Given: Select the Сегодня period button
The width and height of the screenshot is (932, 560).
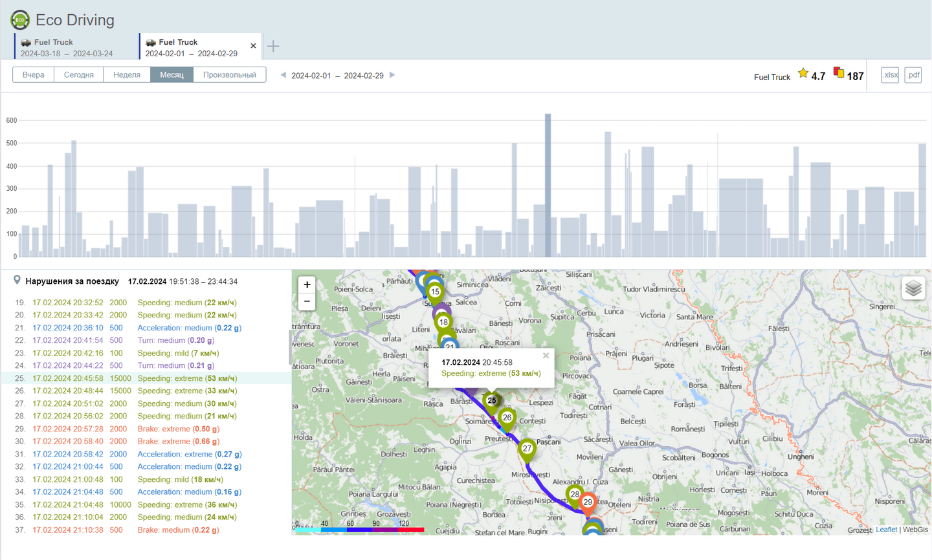Looking at the screenshot, I should click(79, 75).
